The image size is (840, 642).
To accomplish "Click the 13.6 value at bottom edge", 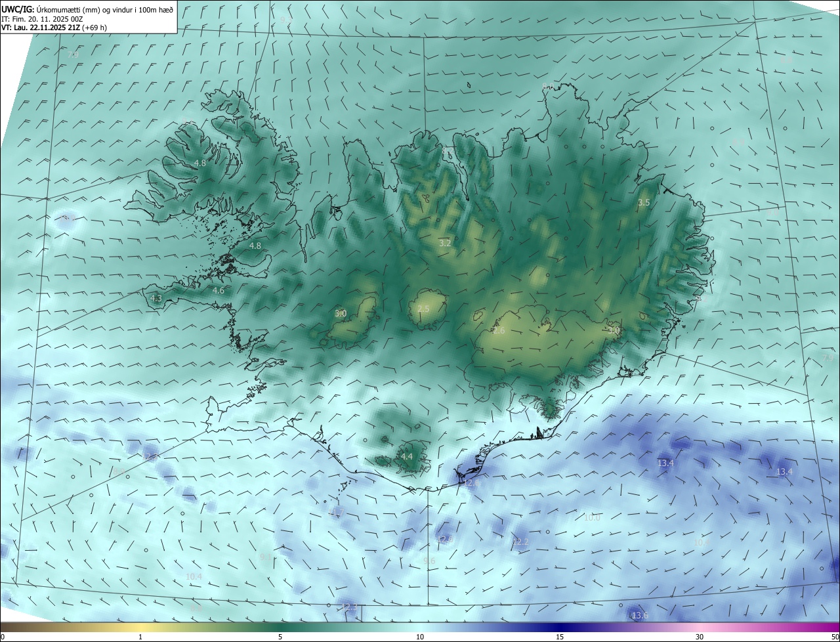I will pos(640,615).
